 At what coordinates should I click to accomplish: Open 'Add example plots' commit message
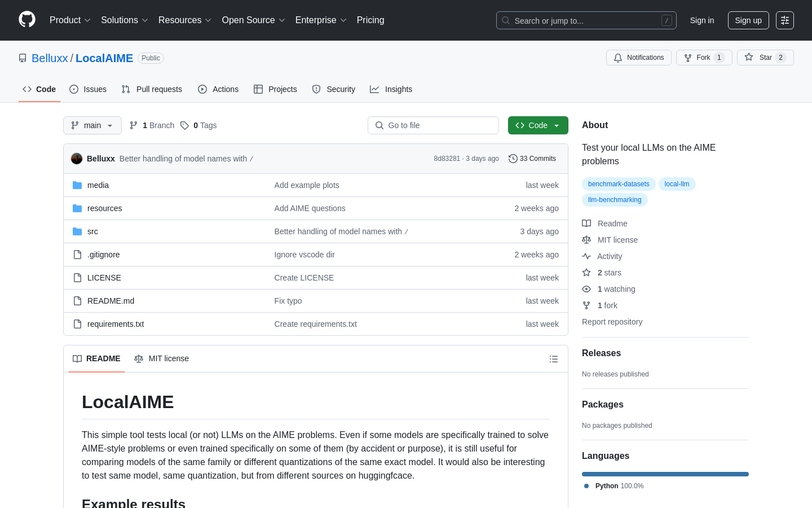[x=307, y=185]
